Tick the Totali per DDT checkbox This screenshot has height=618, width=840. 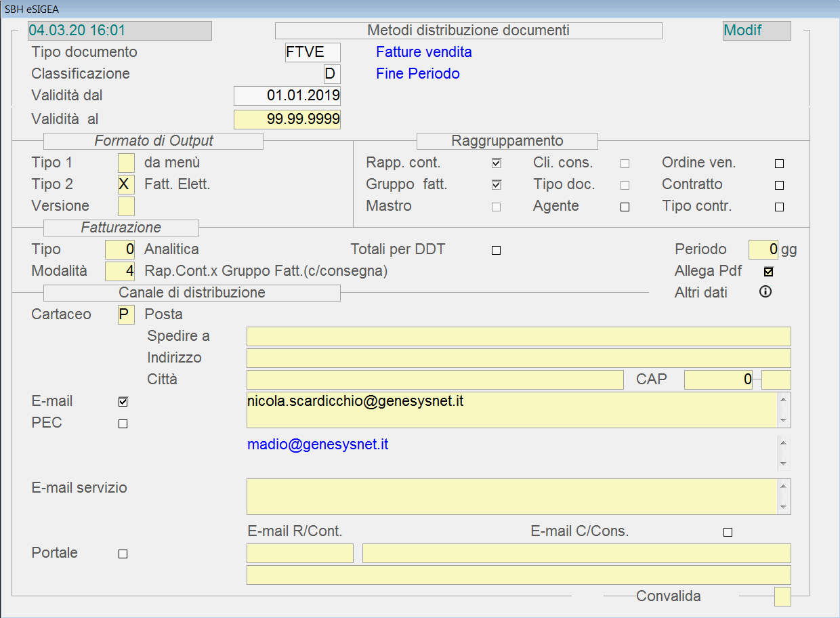click(496, 251)
